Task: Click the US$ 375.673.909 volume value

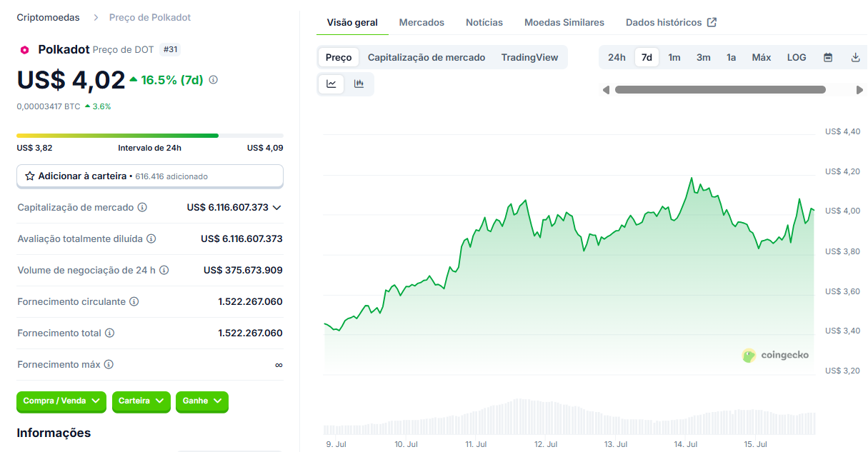Action: point(243,270)
